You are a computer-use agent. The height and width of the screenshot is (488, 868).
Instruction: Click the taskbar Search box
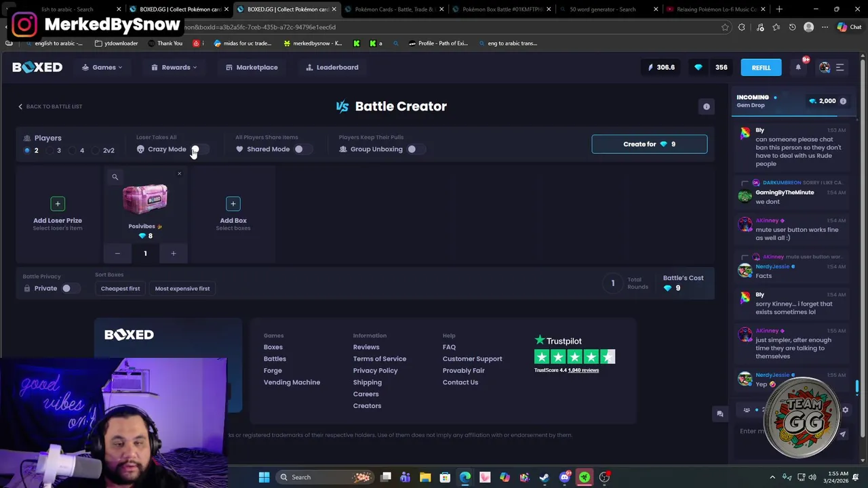325,477
